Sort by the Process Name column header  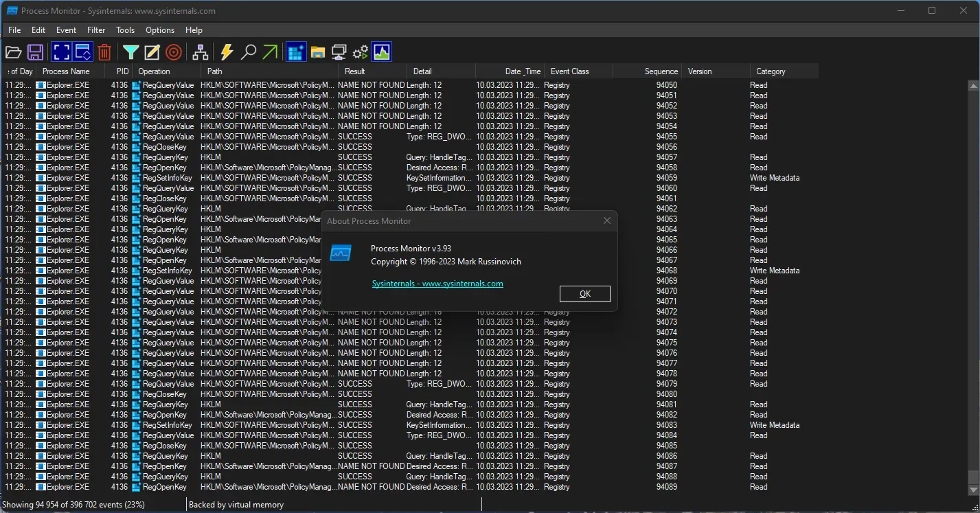[71, 71]
